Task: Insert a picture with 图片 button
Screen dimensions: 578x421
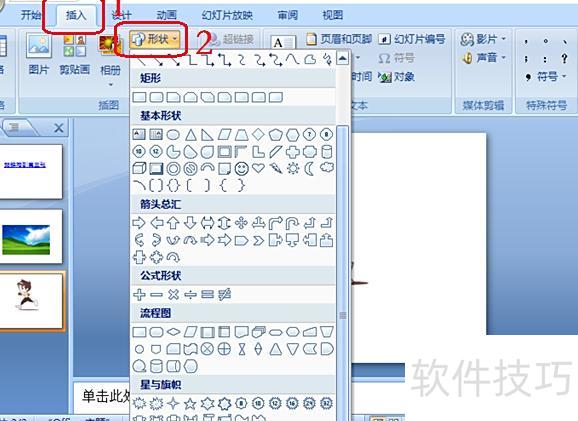Action: (x=39, y=54)
